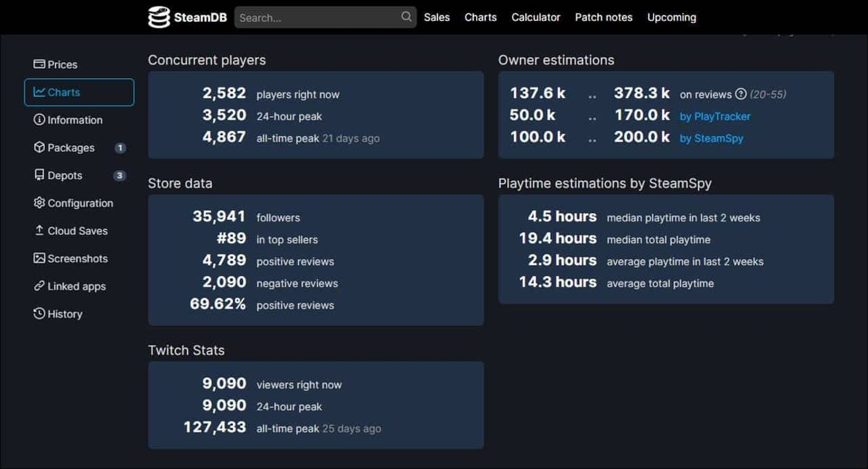
Task: Click the Playtime estimations by SteamSpy heading
Action: (x=605, y=184)
